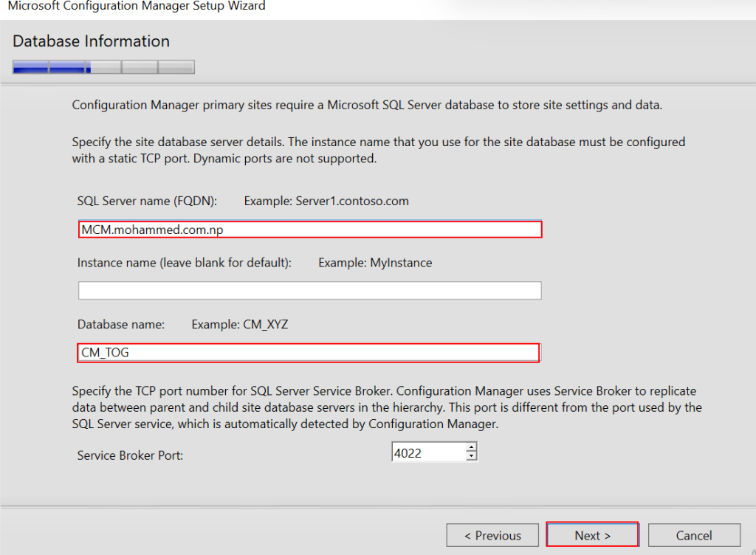The width and height of the screenshot is (756, 555).
Task: Click the first filled progress bar segment
Action: click(x=30, y=68)
